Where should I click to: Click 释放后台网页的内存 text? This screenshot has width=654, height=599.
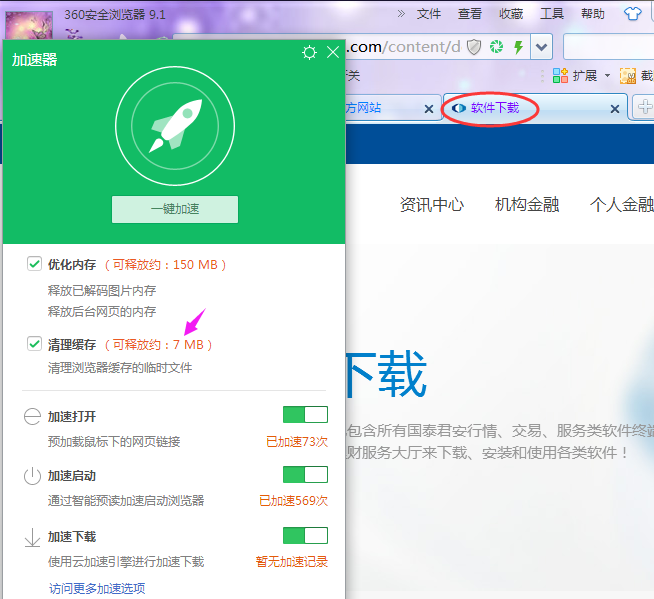(102, 311)
